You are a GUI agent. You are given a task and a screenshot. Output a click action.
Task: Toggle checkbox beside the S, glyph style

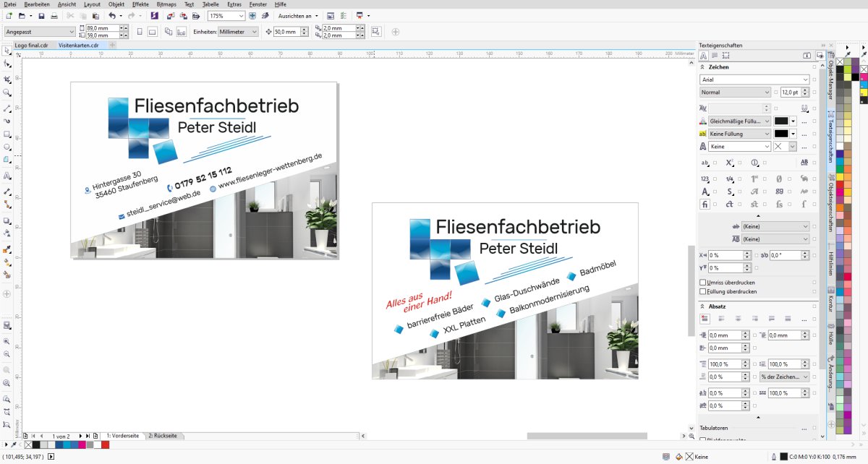point(740,192)
